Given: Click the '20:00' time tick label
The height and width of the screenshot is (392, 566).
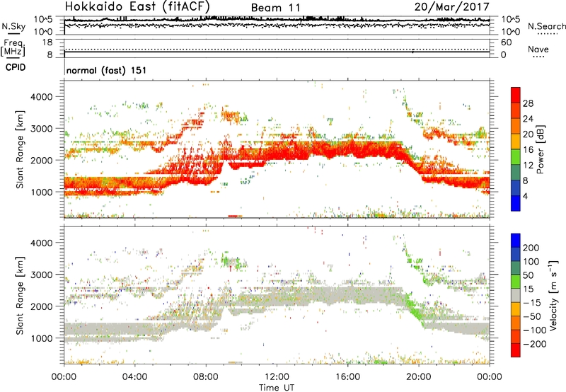Looking at the screenshot, I should [x=419, y=377].
